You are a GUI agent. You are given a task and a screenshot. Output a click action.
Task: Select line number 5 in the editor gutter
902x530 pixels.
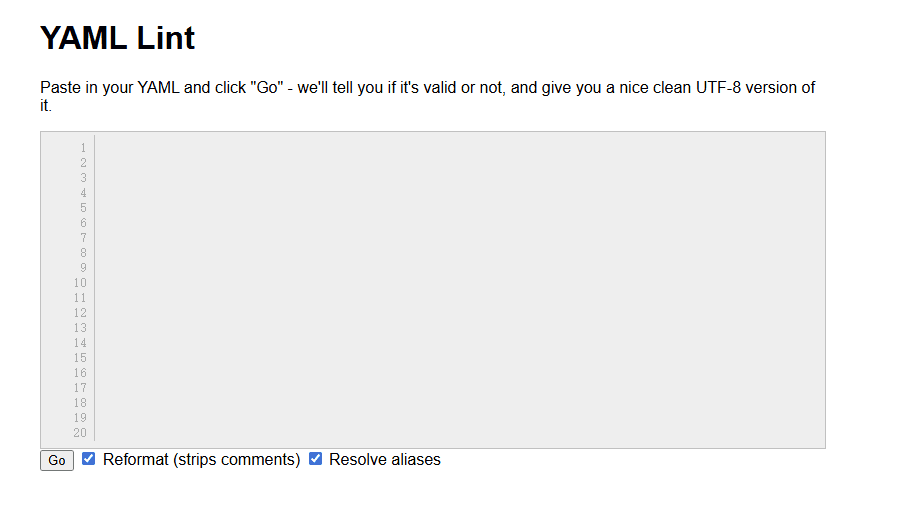[x=83, y=208]
